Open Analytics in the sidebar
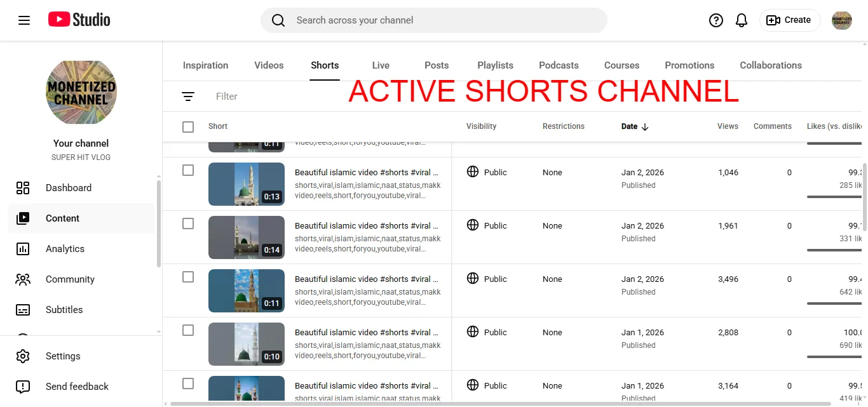This screenshot has height=407, width=868. [x=81, y=249]
